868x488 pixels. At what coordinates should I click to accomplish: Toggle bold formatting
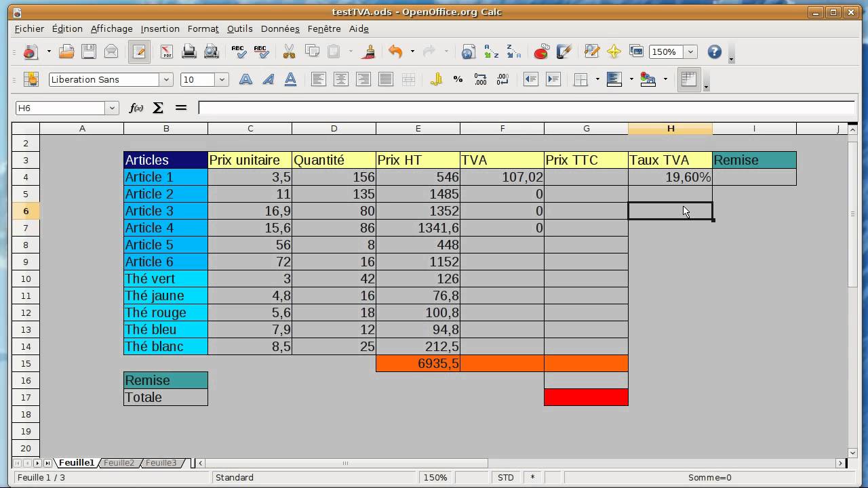coord(245,79)
